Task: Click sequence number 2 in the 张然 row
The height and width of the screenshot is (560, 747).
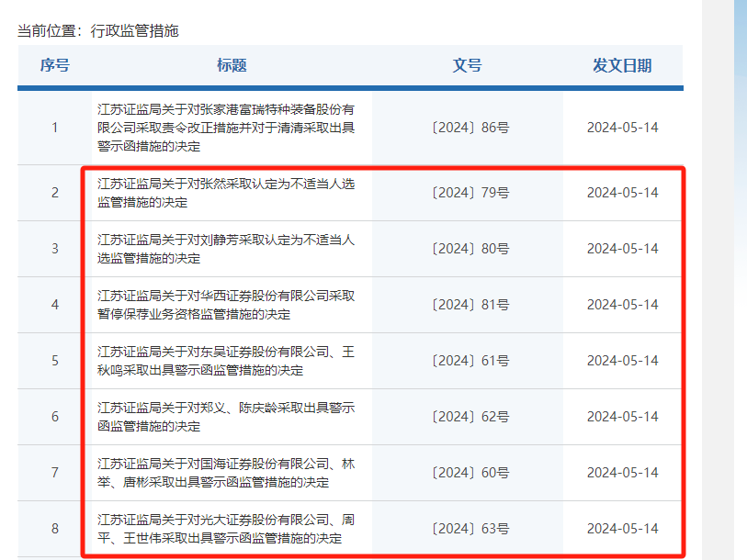Action: pos(55,193)
